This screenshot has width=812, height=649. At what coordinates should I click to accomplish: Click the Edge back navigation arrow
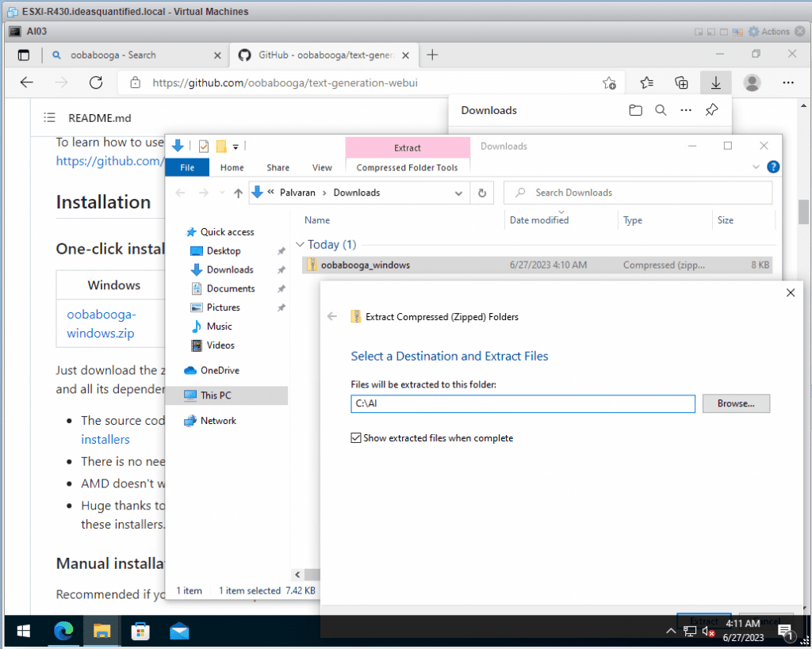click(x=26, y=82)
